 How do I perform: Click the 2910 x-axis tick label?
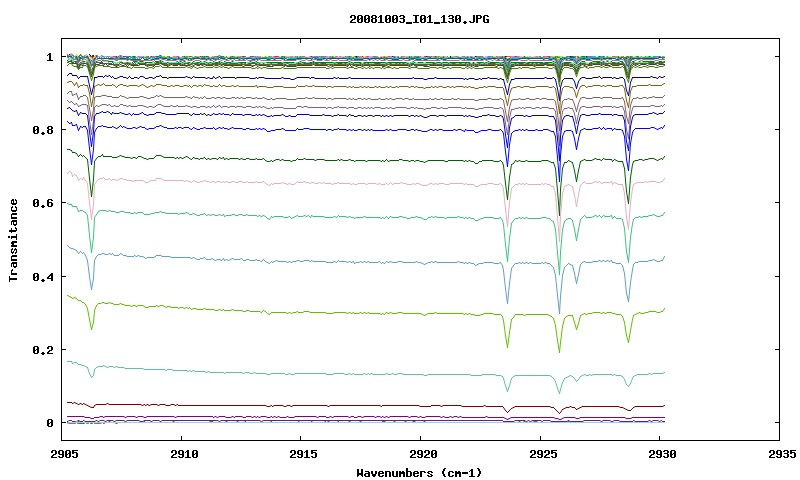coord(184,454)
